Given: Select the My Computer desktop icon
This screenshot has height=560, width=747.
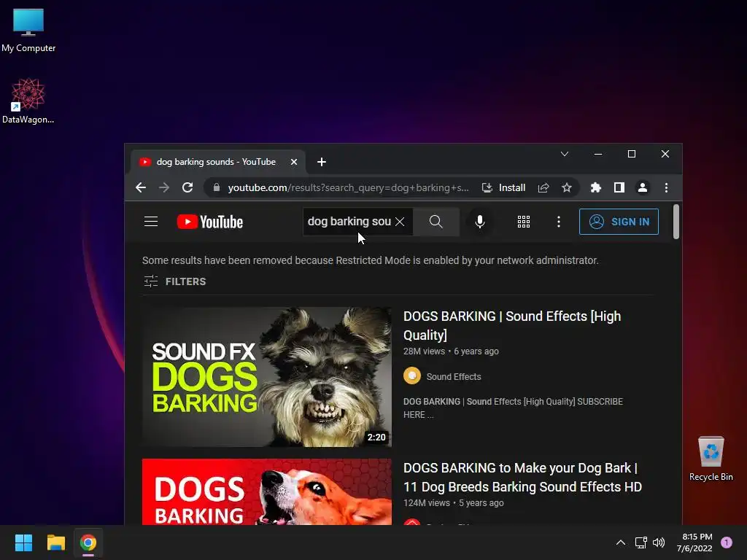Looking at the screenshot, I should [28, 31].
